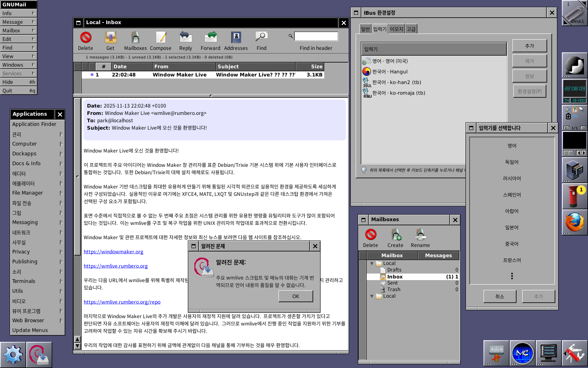Screen dimensions: 588x368
Task: Select 한국어 - Hangul input method
Action: [390, 72]
